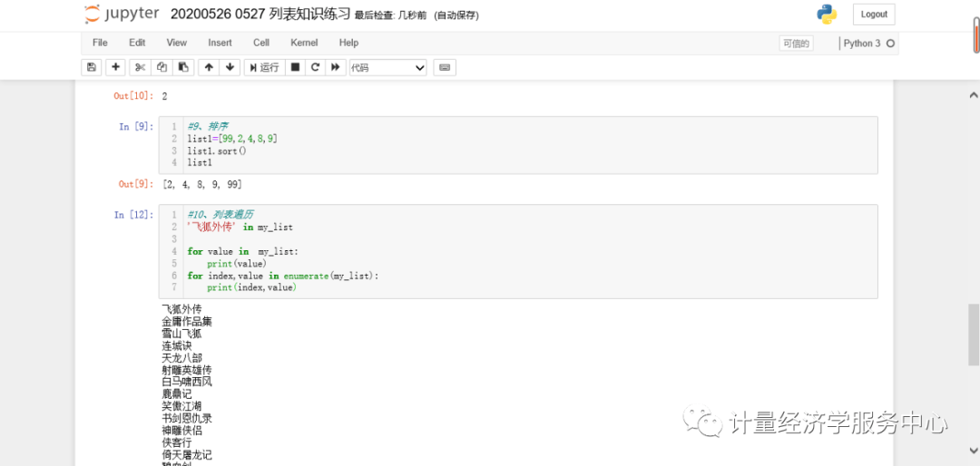
Task: Click code line list1.sort()
Action: point(217,150)
